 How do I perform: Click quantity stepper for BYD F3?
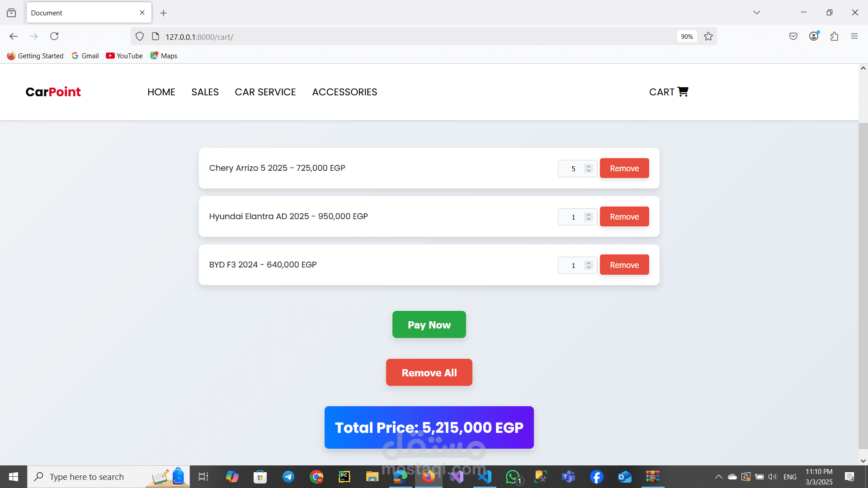588,265
